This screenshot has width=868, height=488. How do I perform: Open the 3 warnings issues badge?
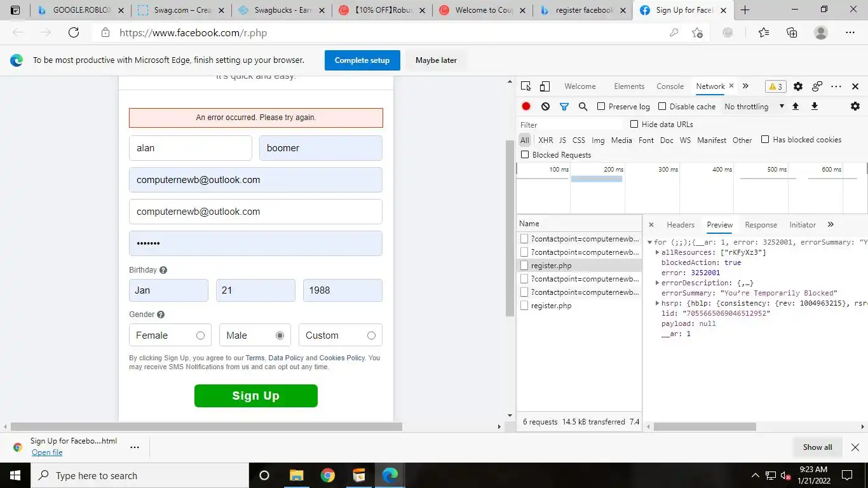775,86
